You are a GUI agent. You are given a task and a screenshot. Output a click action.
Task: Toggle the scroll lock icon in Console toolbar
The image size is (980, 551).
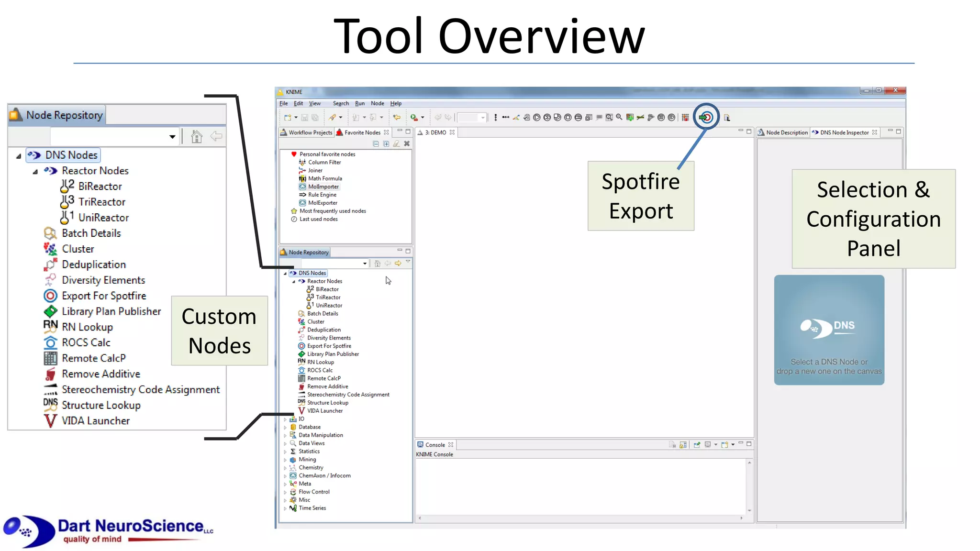pos(683,445)
